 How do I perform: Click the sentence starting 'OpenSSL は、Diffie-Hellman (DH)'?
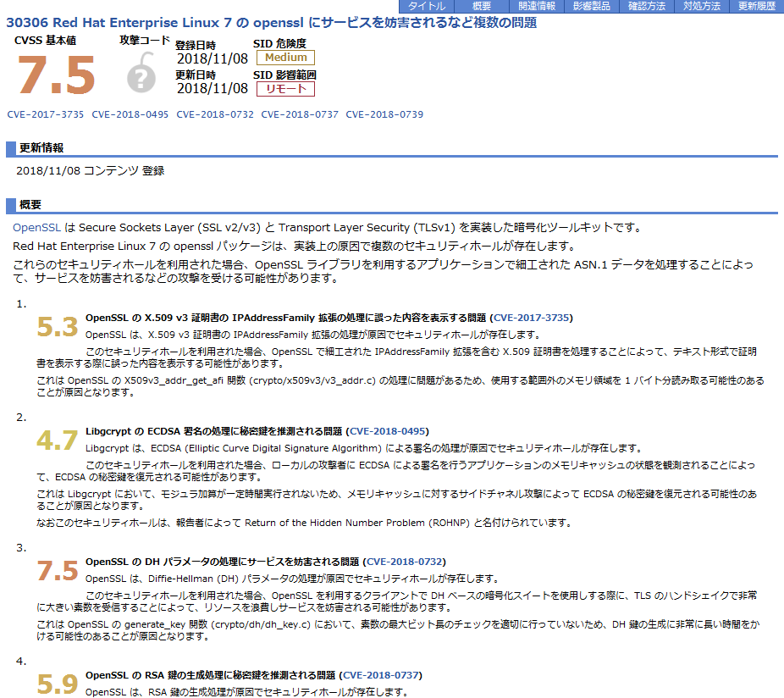click(x=292, y=579)
